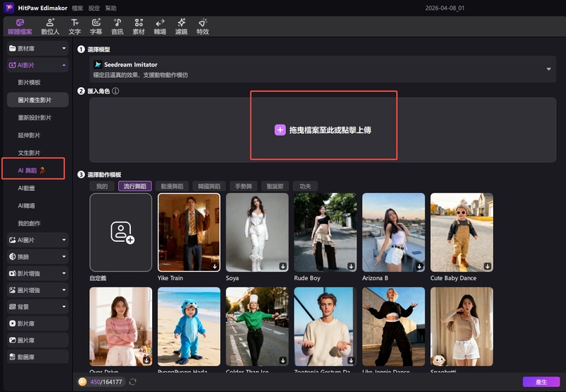Image resolution: width=566 pixels, height=392 pixels.
Task: Download the Cute Baby Dance template
Action: tap(487, 266)
